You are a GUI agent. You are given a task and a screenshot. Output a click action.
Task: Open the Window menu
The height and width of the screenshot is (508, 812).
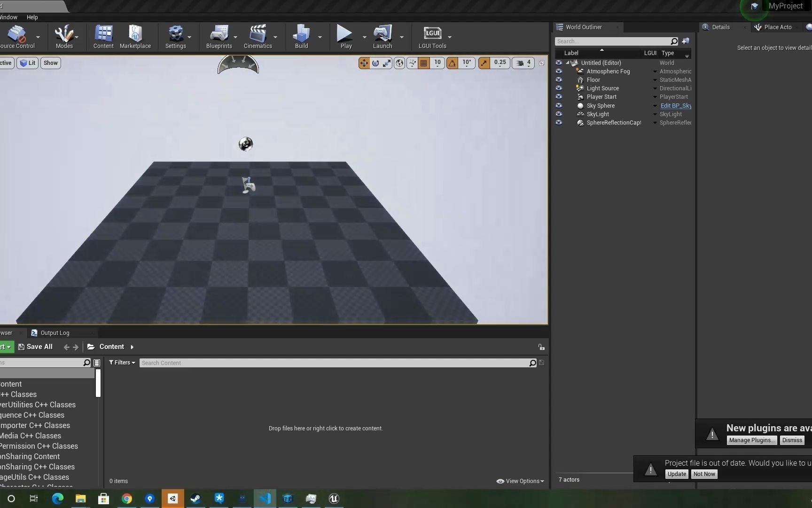pyautogui.click(x=8, y=17)
